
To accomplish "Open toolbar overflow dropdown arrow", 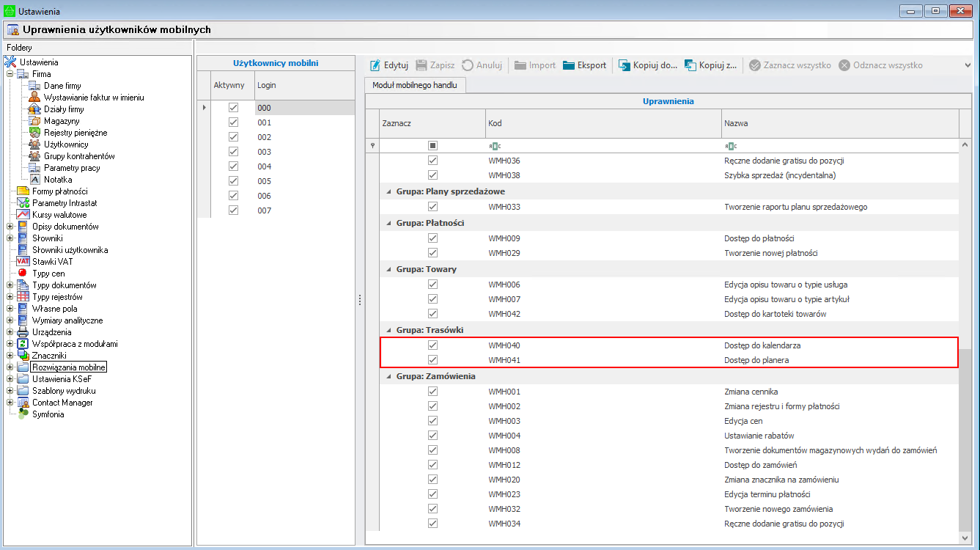I will [968, 65].
